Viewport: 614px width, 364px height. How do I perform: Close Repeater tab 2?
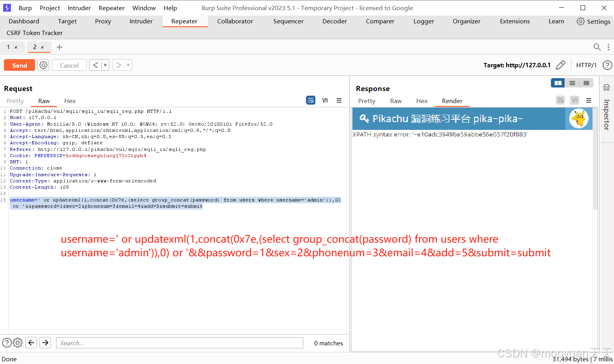click(42, 47)
